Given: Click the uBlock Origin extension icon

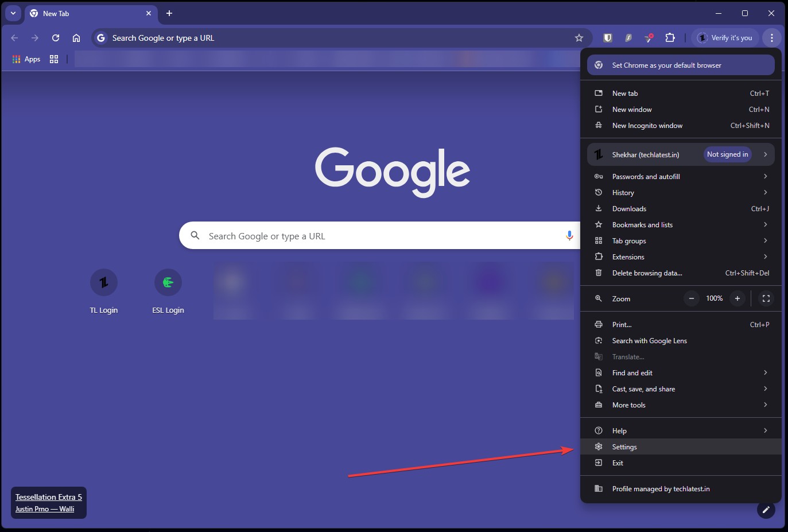Looking at the screenshot, I should pos(607,37).
